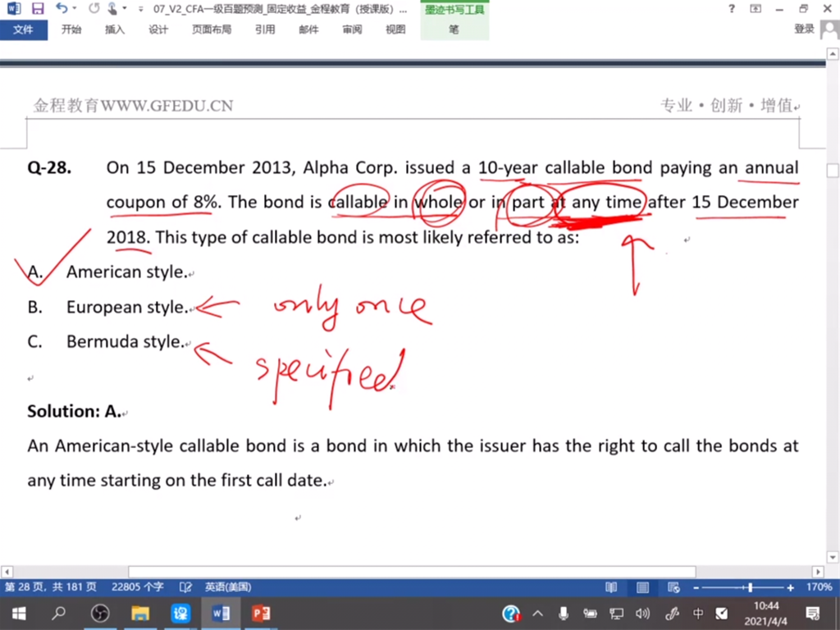
Task: Click horizontal scrollbar left arrow
Action: [7, 572]
